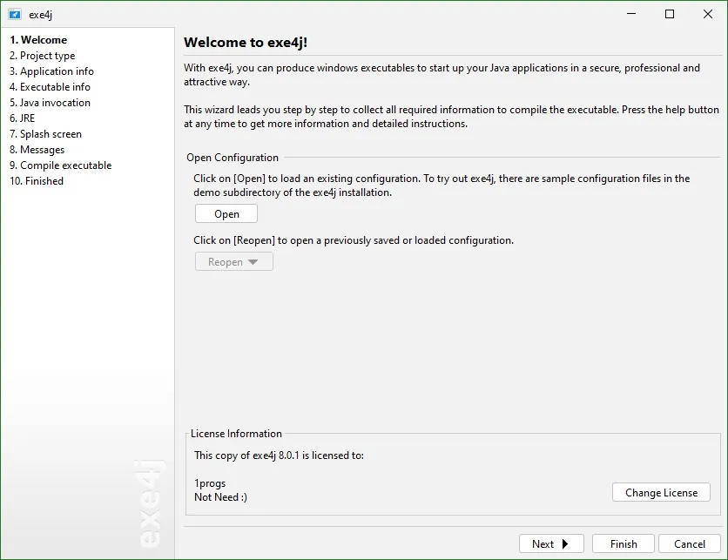Select step 10 Finished
Image resolution: width=728 pixels, height=560 pixels.
(37, 181)
